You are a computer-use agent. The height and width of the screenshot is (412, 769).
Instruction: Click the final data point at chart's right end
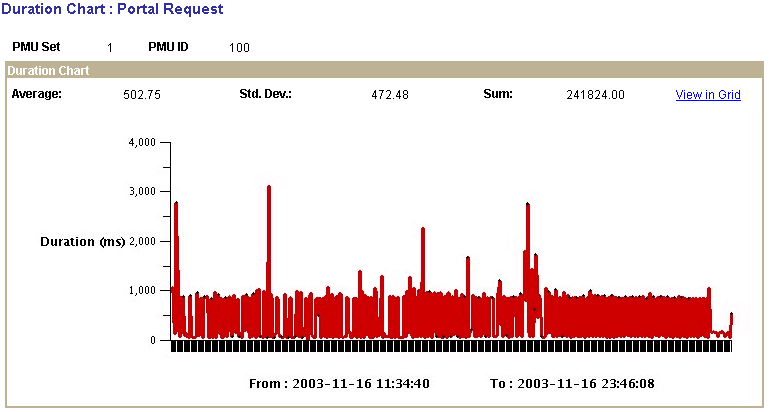(731, 317)
